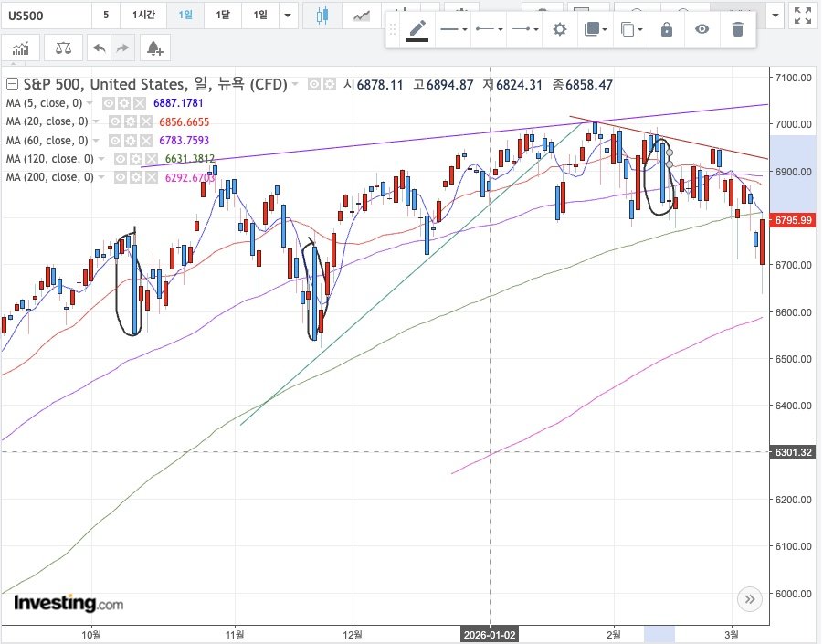This screenshot has height=644, width=823.
Task: Toggle MA (200, close, 0) visibility
Action: [121, 177]
